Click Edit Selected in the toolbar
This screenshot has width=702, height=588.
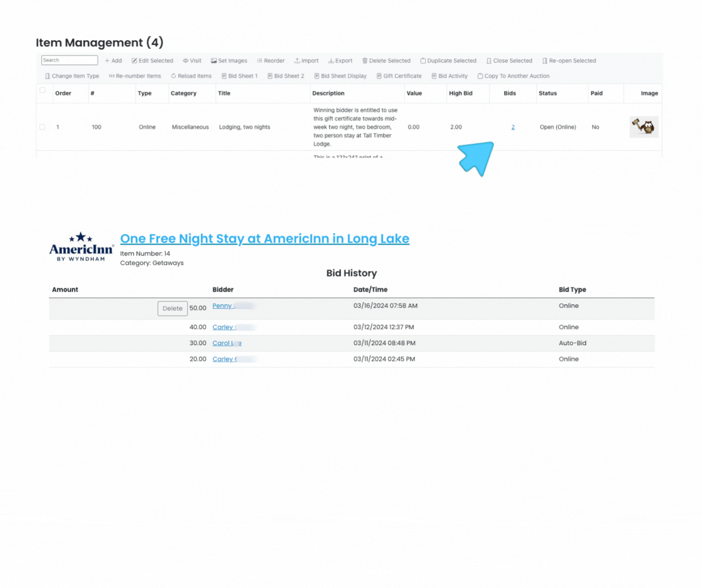pos(152,61)
